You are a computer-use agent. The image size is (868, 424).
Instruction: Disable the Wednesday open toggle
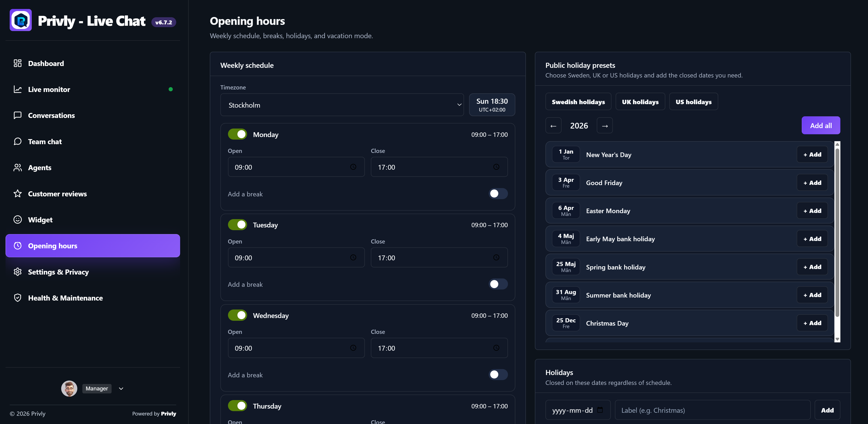[x=237, y=315]
